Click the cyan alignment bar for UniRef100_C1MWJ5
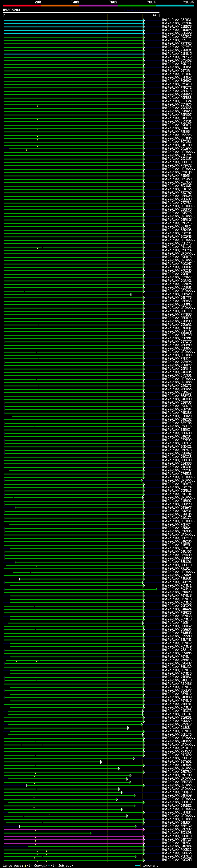197x868 pixels. point(74,54)
